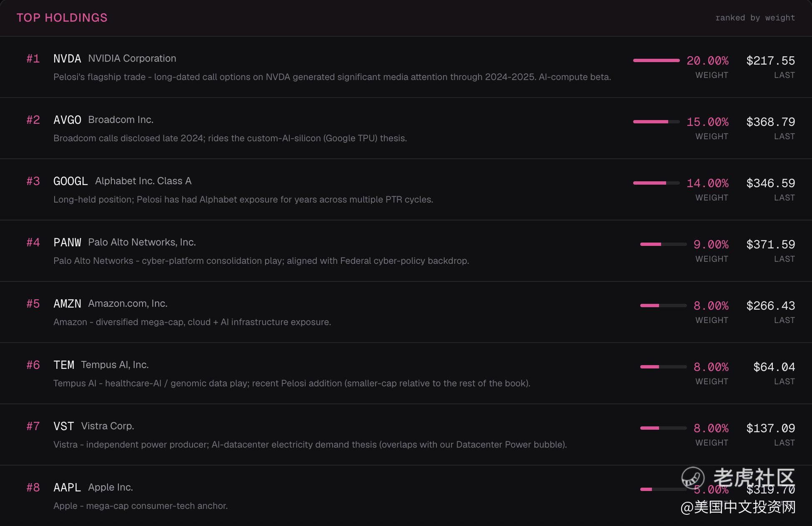Click the tiger community logo watermark
Image resolution: width=812 pixels, height=526 pixels.
pos(693,478)
